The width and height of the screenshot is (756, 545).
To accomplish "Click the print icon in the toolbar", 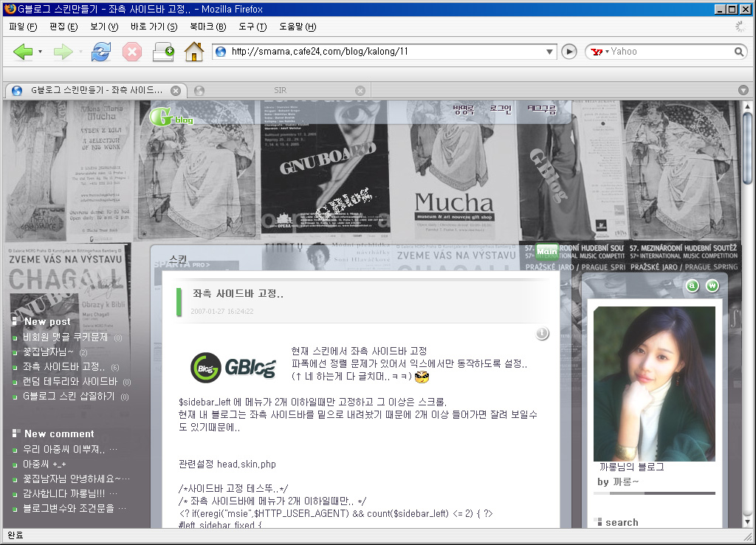I will pos(162,52).
